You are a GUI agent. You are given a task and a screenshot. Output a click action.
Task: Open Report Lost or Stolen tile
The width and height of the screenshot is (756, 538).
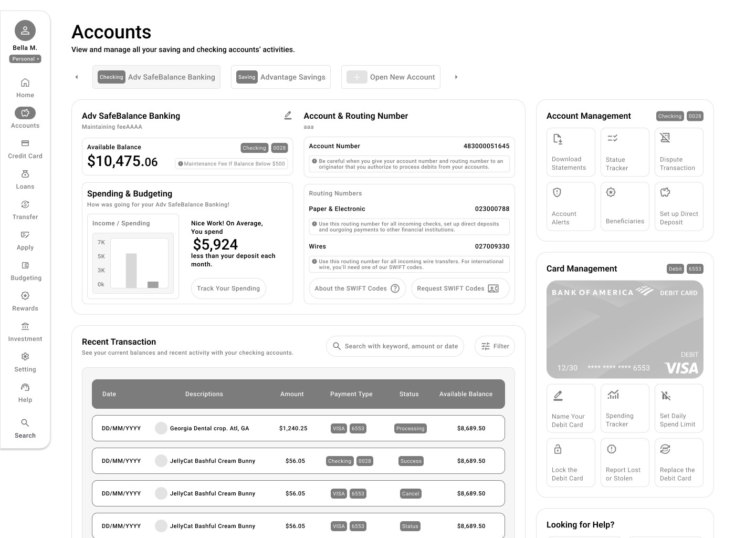pos(625,463)
